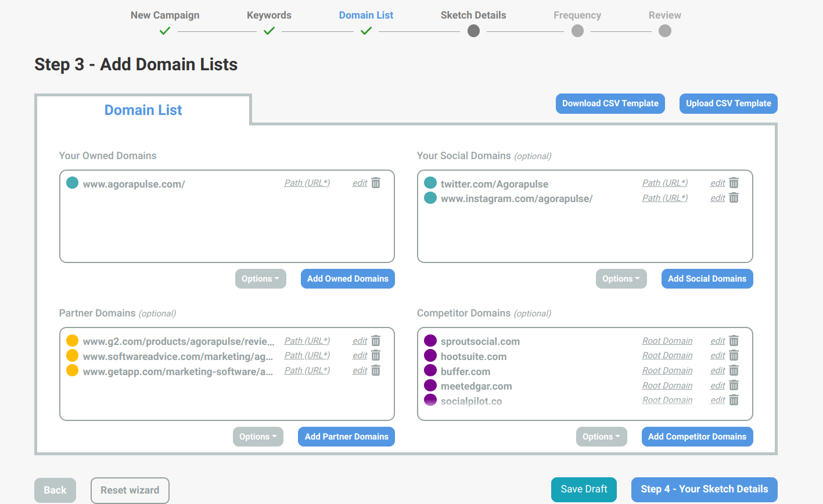Click the Sketch Details step circle

tap(473, 31)
